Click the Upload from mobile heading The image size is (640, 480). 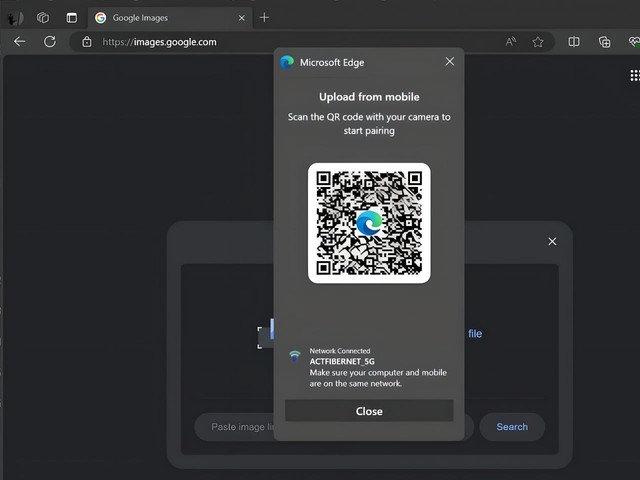pos(369,97)
